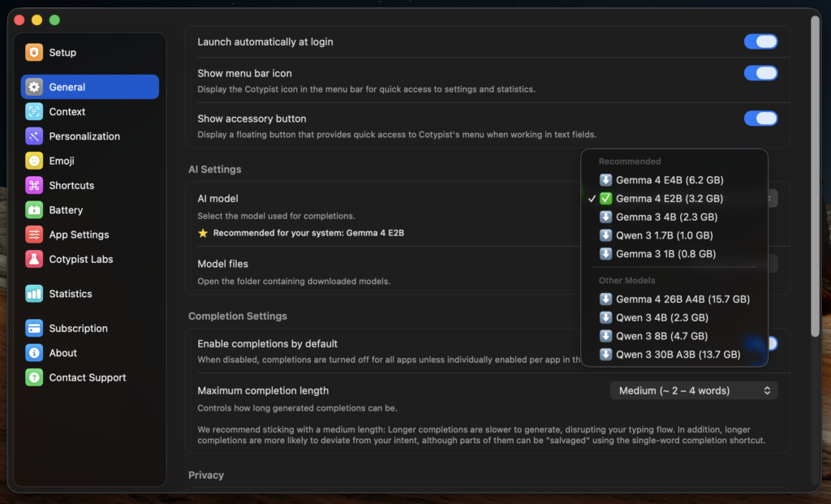Open the Emoji smiley icon
Viewport: 831px width, 504px height.
pos(34,161)
